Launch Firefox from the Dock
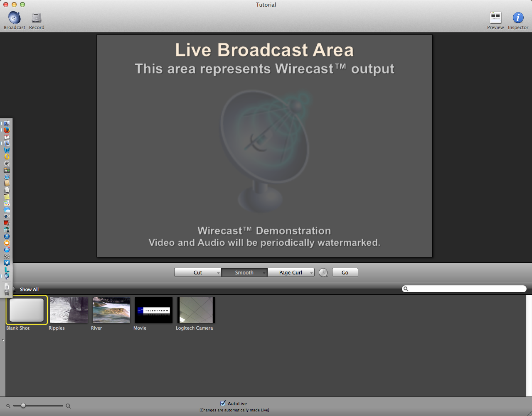The height and width of the screenshot is (416, 532). pyautogui.click(x=6, y=130)
